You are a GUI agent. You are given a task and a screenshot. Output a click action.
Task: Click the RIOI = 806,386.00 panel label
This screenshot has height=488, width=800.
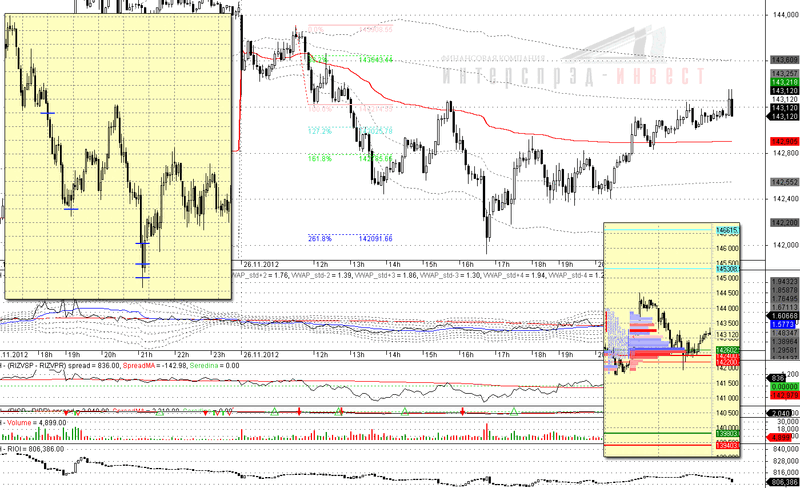[35, 449]
